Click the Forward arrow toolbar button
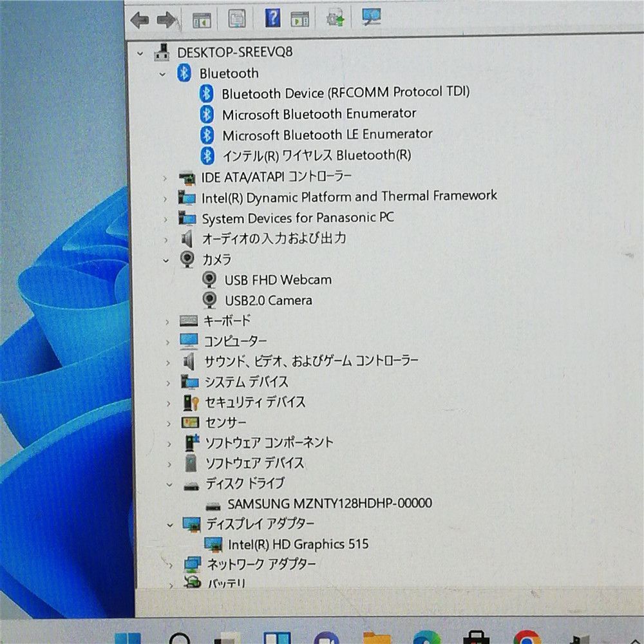The width and height of the screenshot is (644, 644). click(x=166, y=20)
